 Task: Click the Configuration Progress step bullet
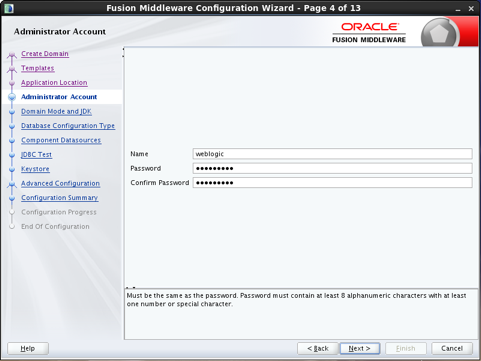[12, 212]
